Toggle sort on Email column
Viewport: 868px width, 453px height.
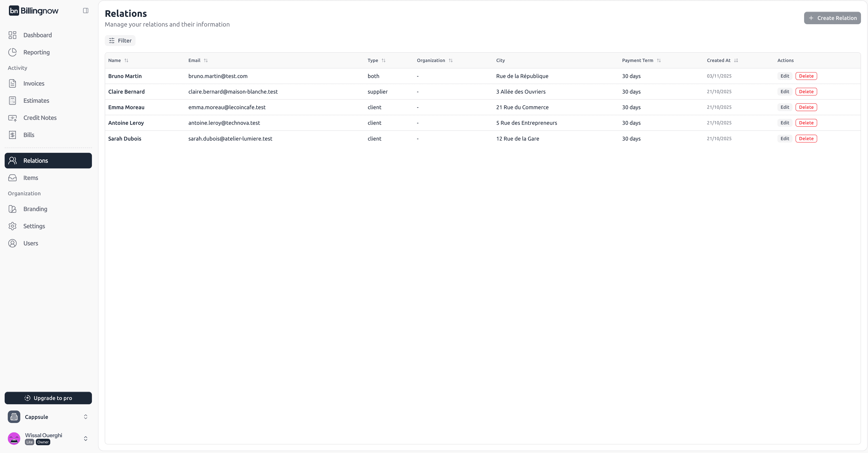205,60
